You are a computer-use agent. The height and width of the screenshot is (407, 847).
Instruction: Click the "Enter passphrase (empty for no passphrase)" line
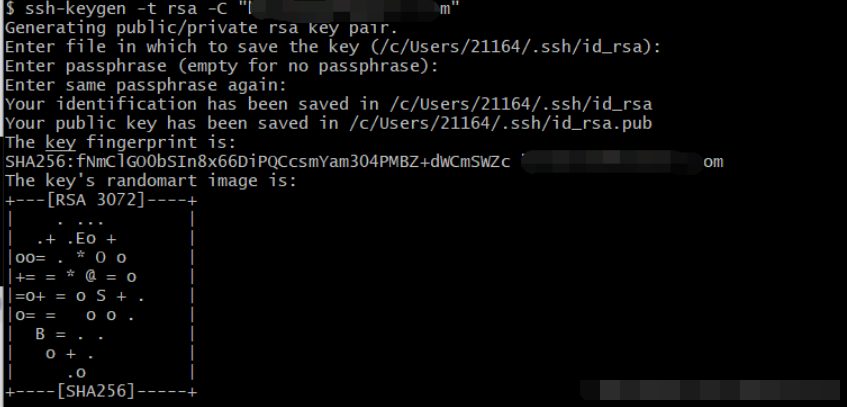click(221, 66)
